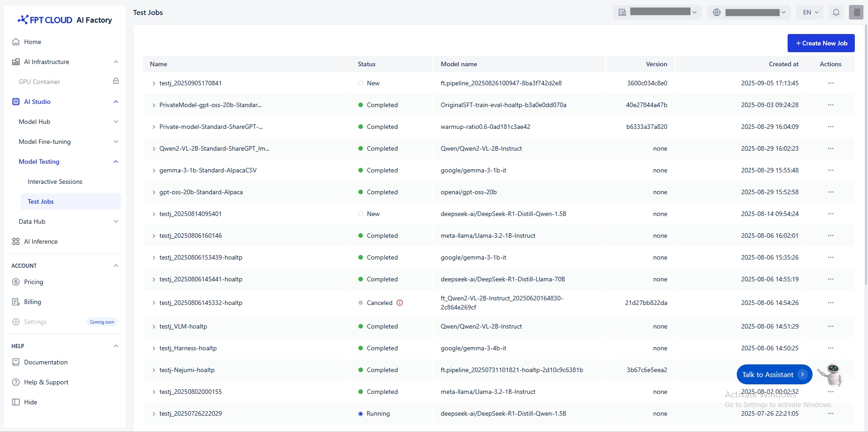Collapse the ACCOUNT section
This screenshot has height=432, width=868.
coord(116,265)
